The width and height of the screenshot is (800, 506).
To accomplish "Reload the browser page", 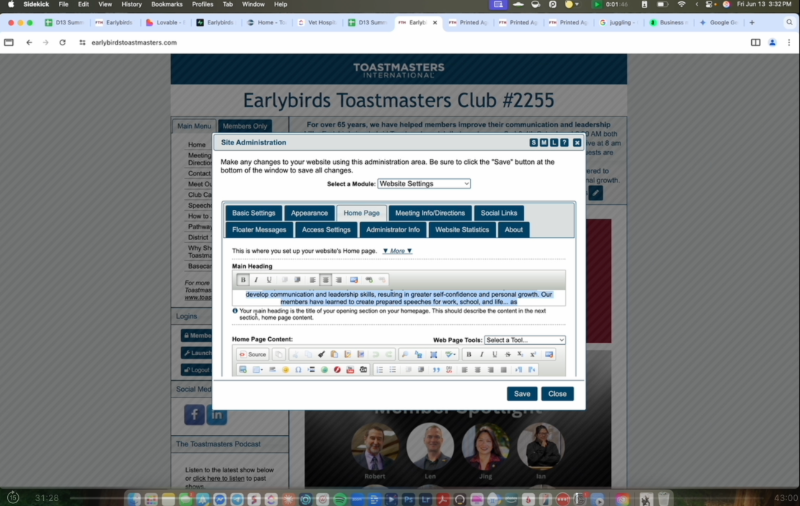I will click(62, 42).
